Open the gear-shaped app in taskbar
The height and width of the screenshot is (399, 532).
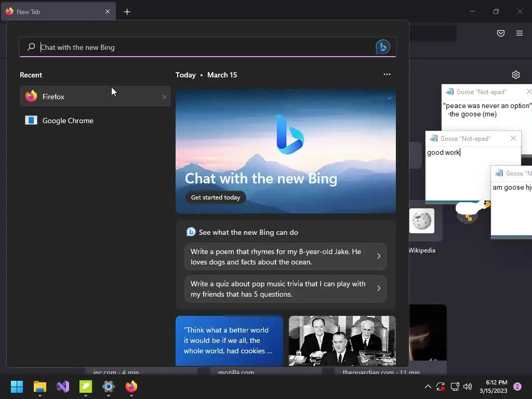click(x=109, y=387)
